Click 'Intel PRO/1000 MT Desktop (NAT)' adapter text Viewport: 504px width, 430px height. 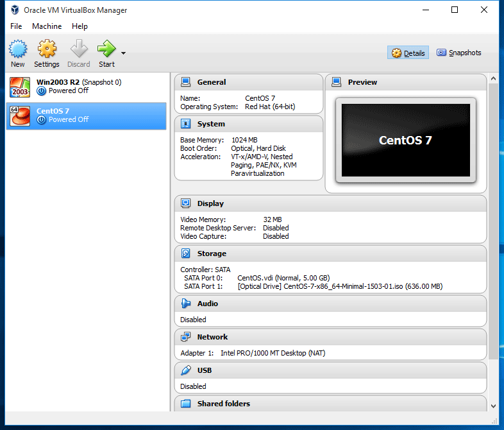(273, 353)
